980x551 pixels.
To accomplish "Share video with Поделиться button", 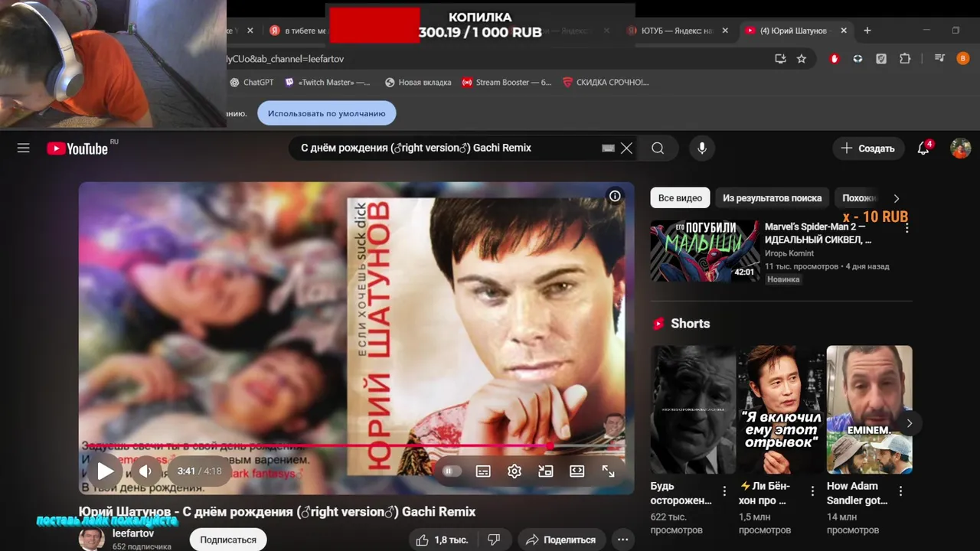I will tap(561, 540).
